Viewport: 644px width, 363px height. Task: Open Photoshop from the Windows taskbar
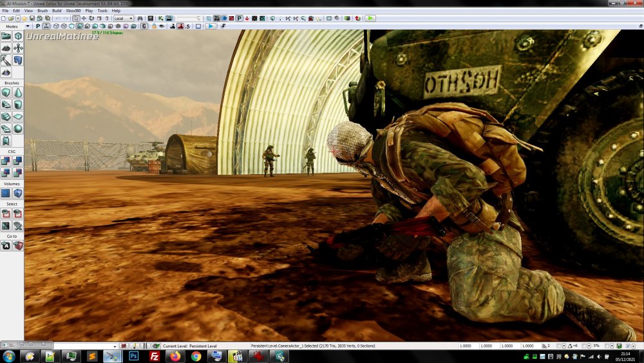pyautogui.click(x=134, y=356)
